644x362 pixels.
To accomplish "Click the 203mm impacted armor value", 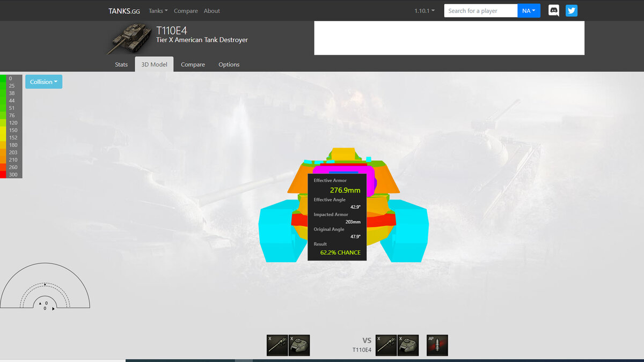I will pos(353,221).
